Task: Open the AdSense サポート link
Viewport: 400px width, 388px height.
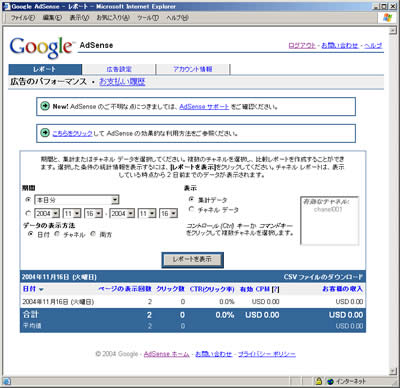Action: point(204,107)
